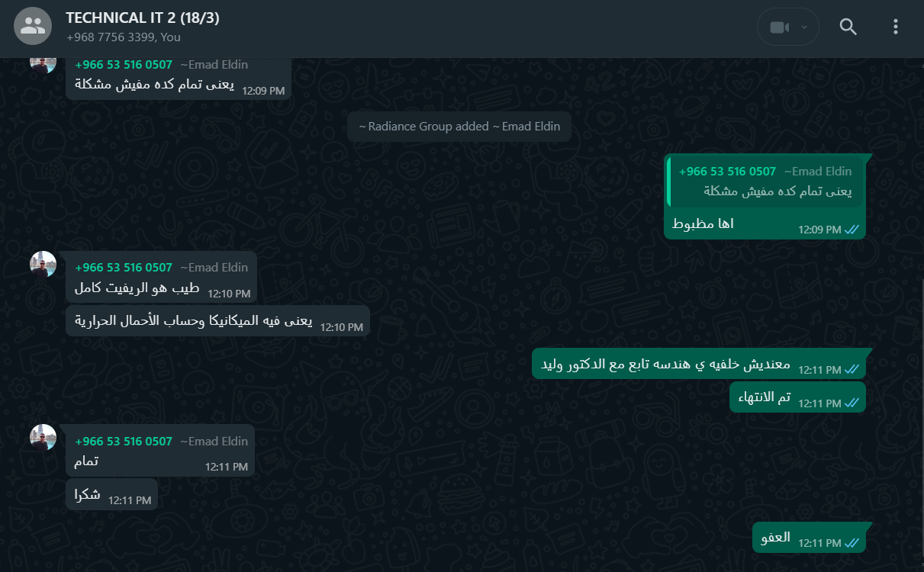This screenshot has height=572, width=924.
Task: Search messages with magnifier icon
Action: click(x=848, y=27)
